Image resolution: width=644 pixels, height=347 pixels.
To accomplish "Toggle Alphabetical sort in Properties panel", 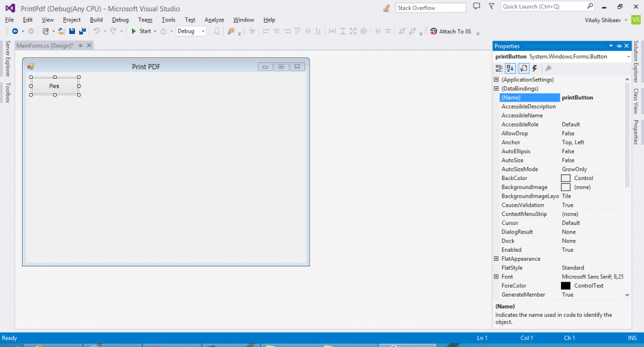I will pos(511,69).
